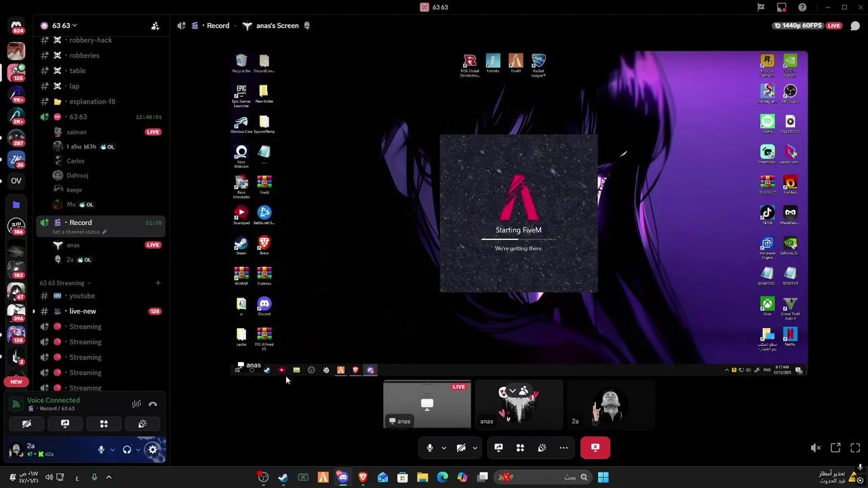Image resolution: width=868 pixels, height=488 pixels.
Task: Share your screen from the voice panel
Action: (65, 424)
